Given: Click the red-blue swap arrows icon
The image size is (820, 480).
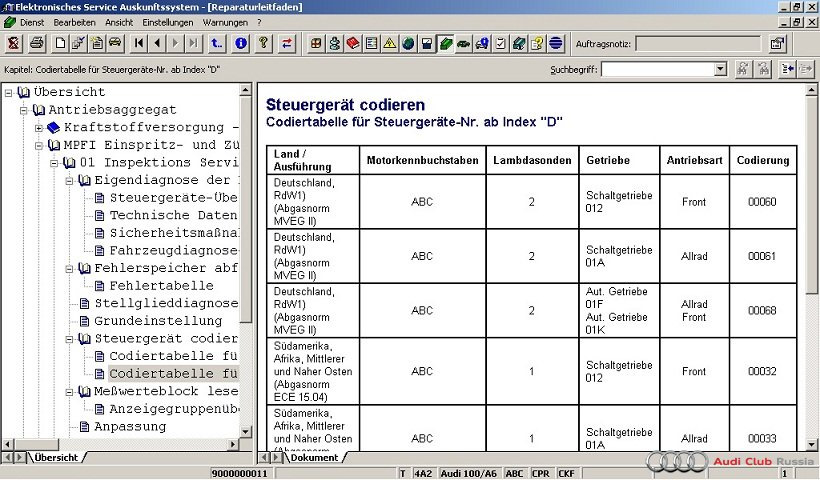Looking at the screenshot, I should (287, 43).
